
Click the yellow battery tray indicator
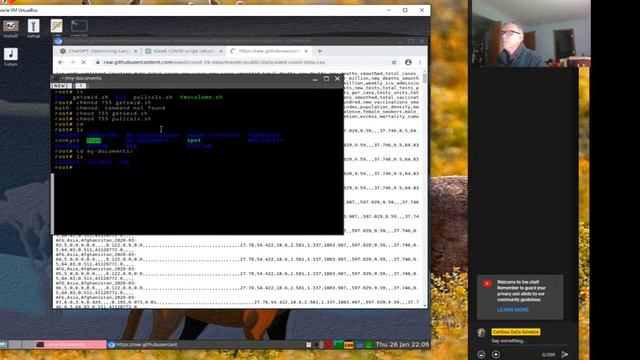349,345
